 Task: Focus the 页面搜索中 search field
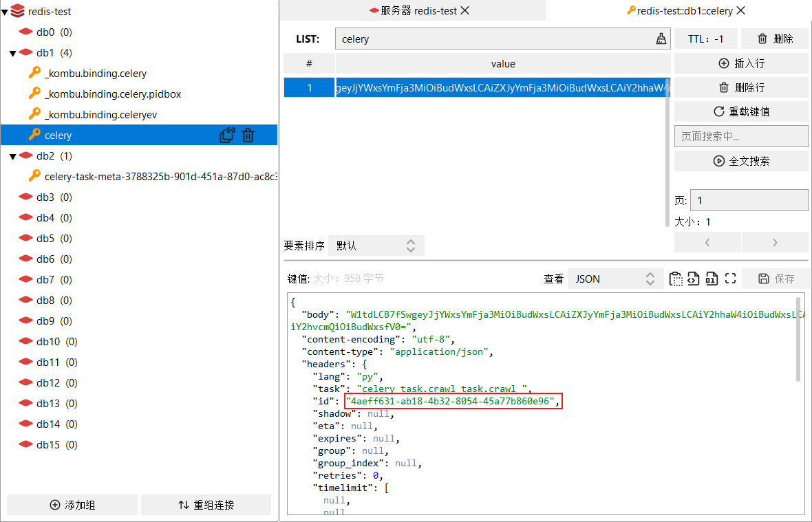741,136
